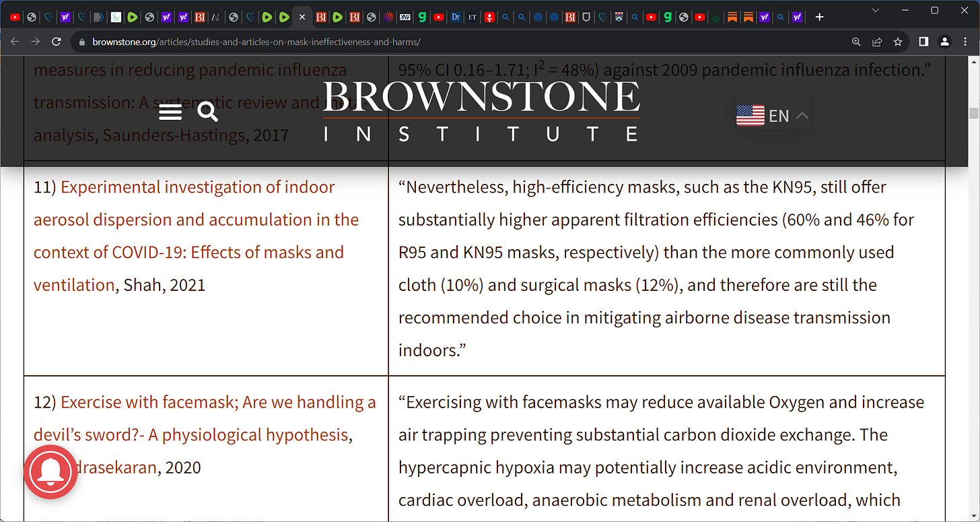Open Chrome side panel

point(924,42)
